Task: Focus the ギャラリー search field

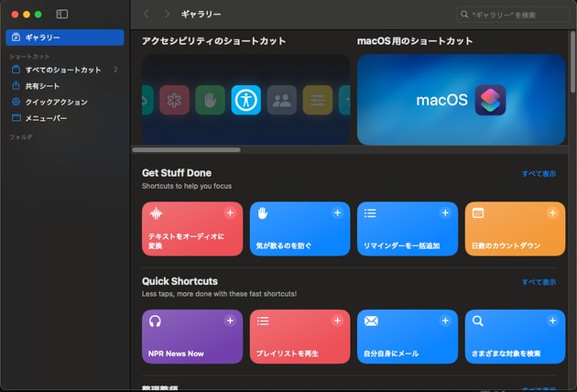Action: pos(512,15)
